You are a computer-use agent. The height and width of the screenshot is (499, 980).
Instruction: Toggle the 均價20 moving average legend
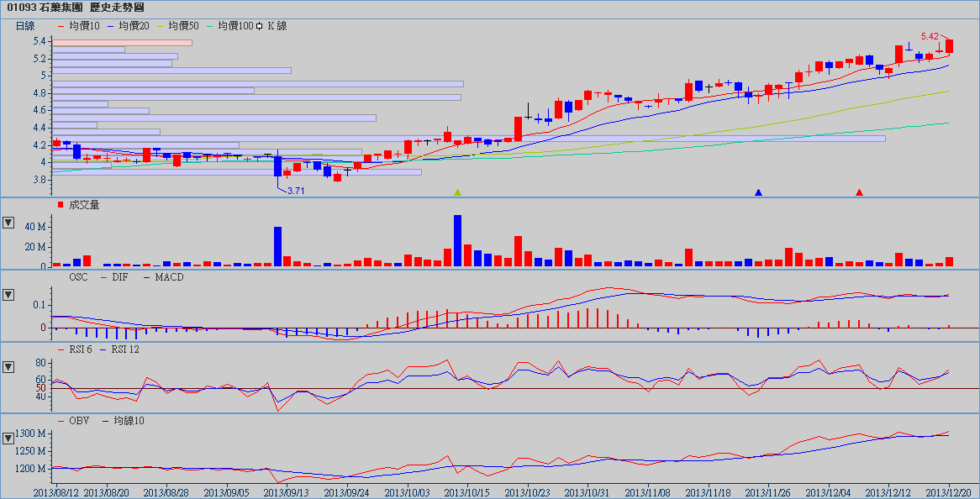pos(133,26)
